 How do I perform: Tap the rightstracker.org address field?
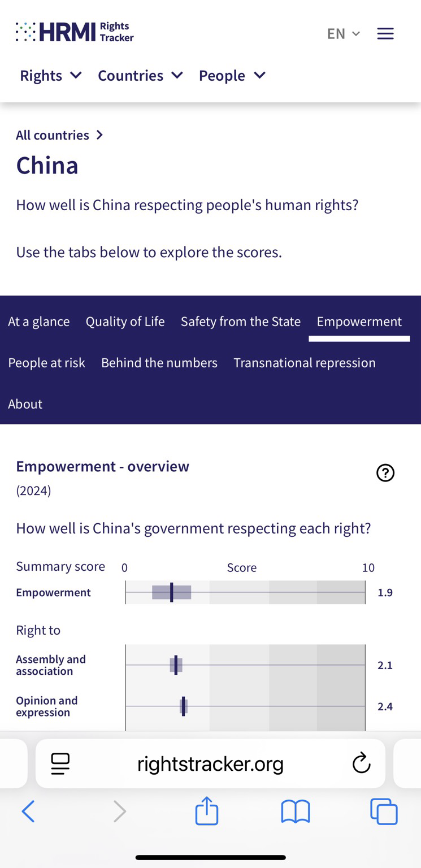210,764
